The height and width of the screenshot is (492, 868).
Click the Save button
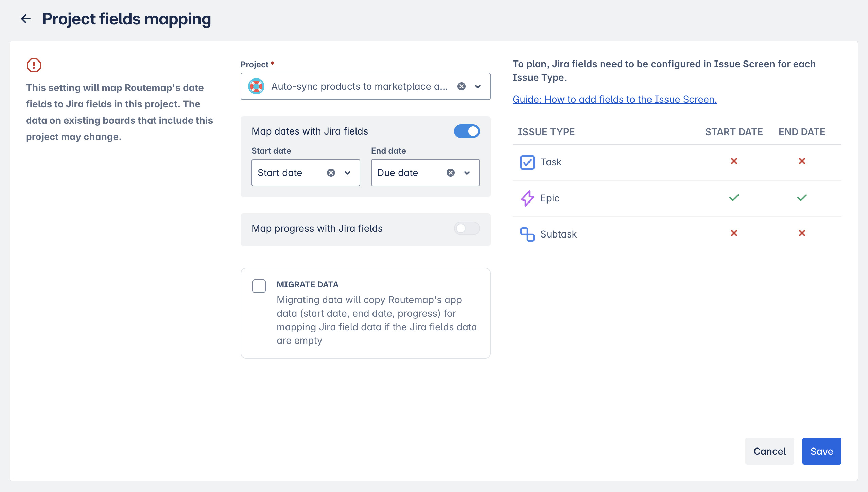[821, 451]
